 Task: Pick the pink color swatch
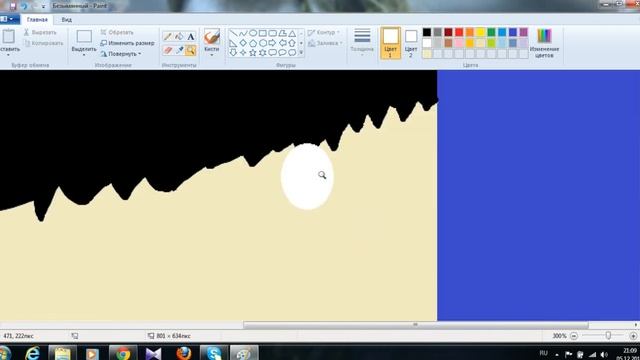[x=459, y=43]
